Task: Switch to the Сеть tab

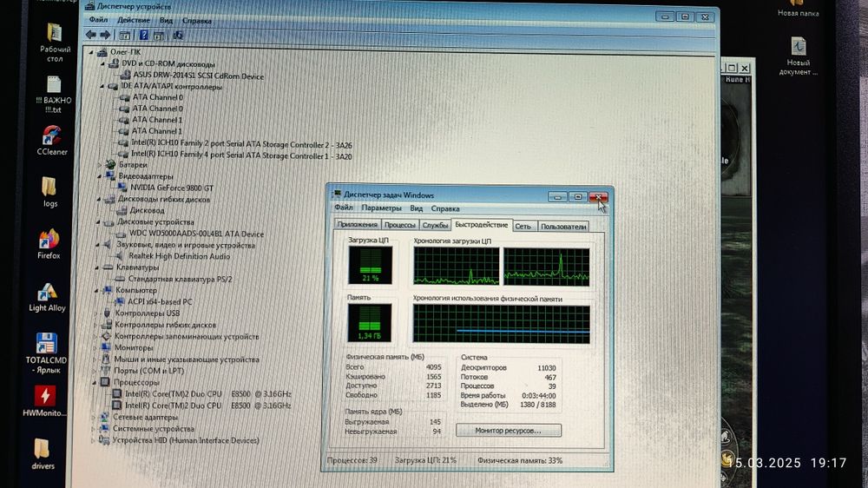Action: coord(523,226)
